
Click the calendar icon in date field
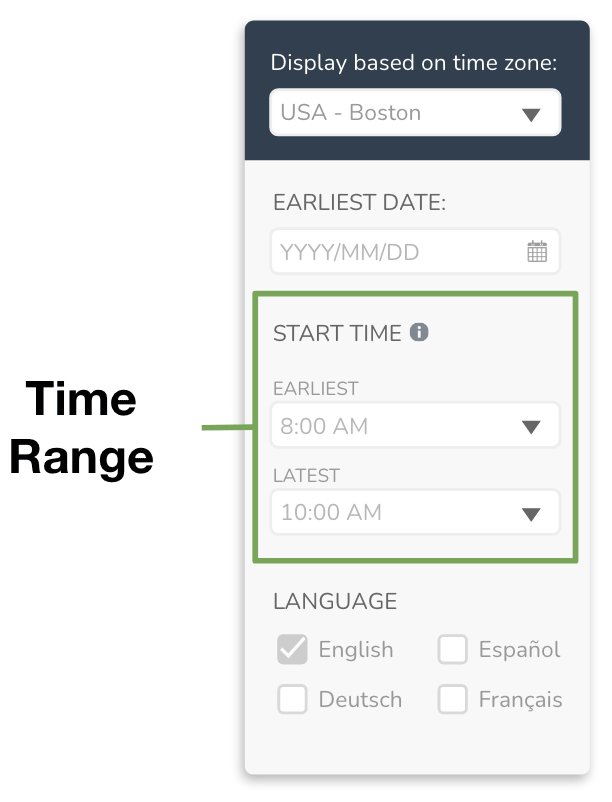click(x=537, y=252)
